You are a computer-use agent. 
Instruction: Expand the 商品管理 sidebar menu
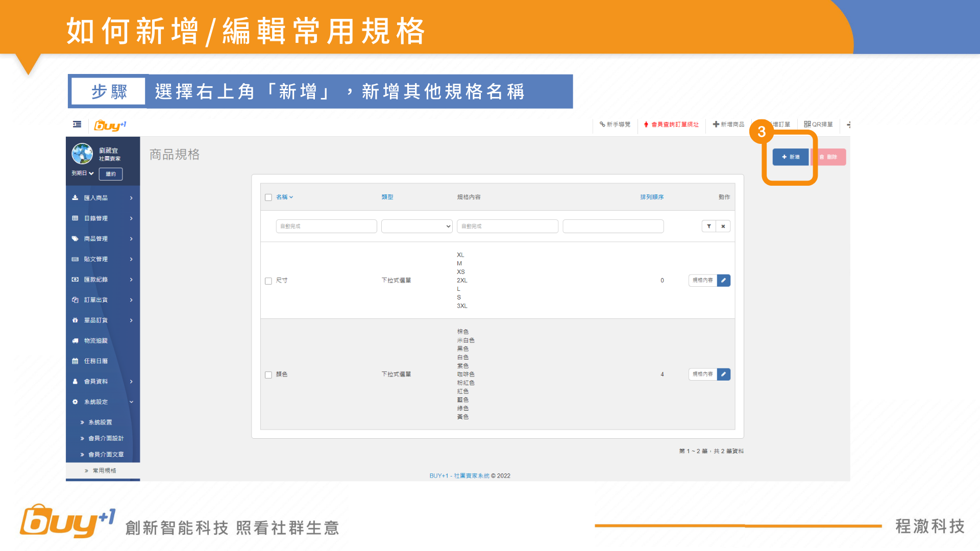coord(103,239)
